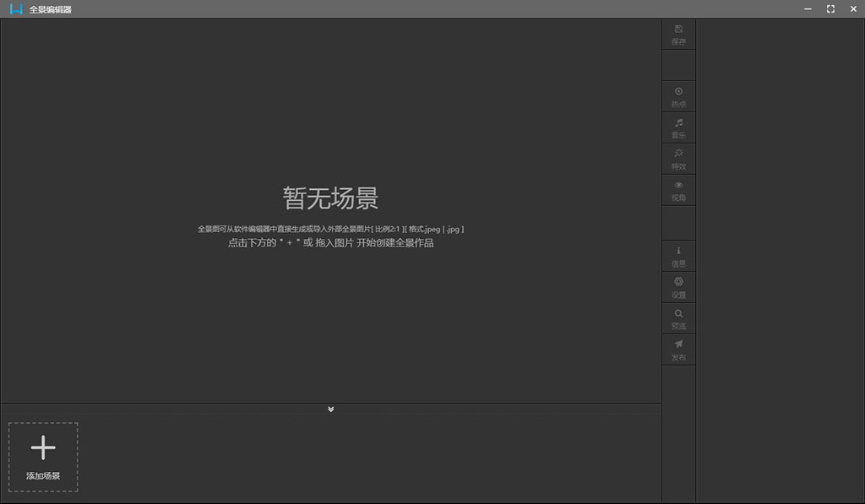Minimize the 全景编辑器 window
This screenshot has height=504, width=865.
click(x=808, y=8)
